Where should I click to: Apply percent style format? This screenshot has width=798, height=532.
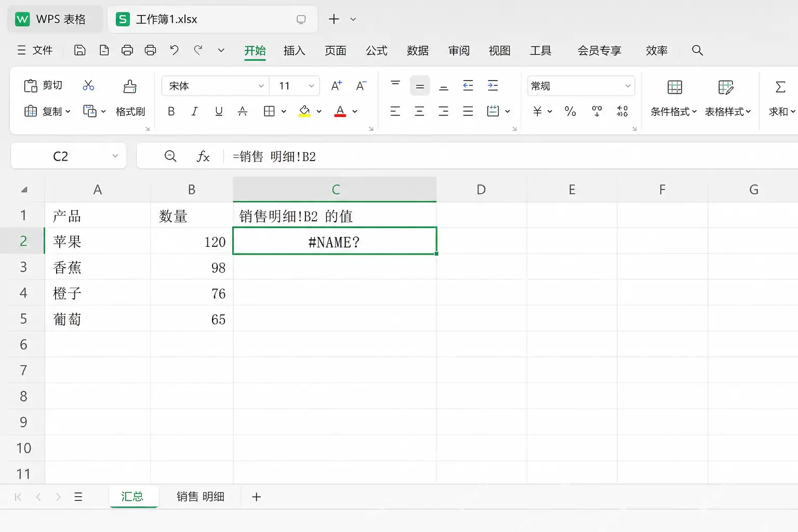(570, 111)
